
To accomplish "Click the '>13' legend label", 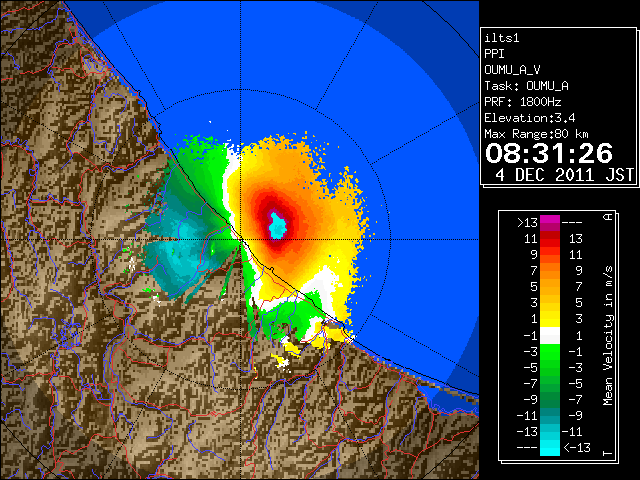I will [x=527, y=223].
